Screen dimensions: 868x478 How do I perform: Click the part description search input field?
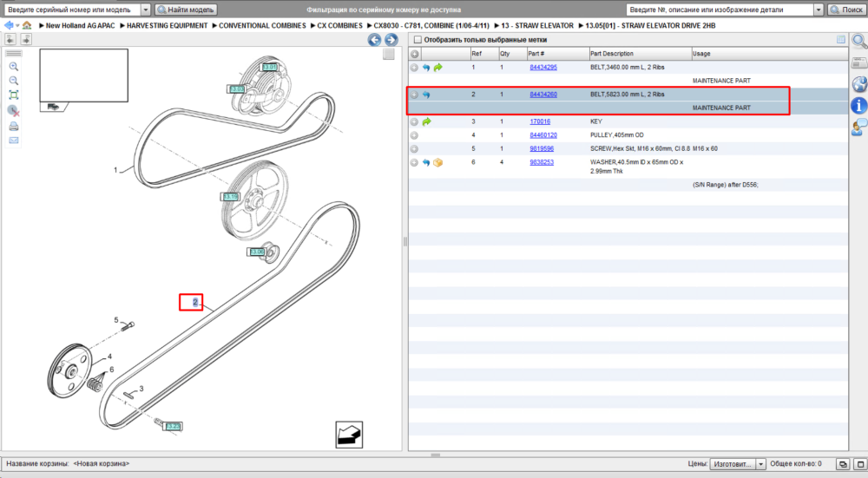(x=720, y=10)
